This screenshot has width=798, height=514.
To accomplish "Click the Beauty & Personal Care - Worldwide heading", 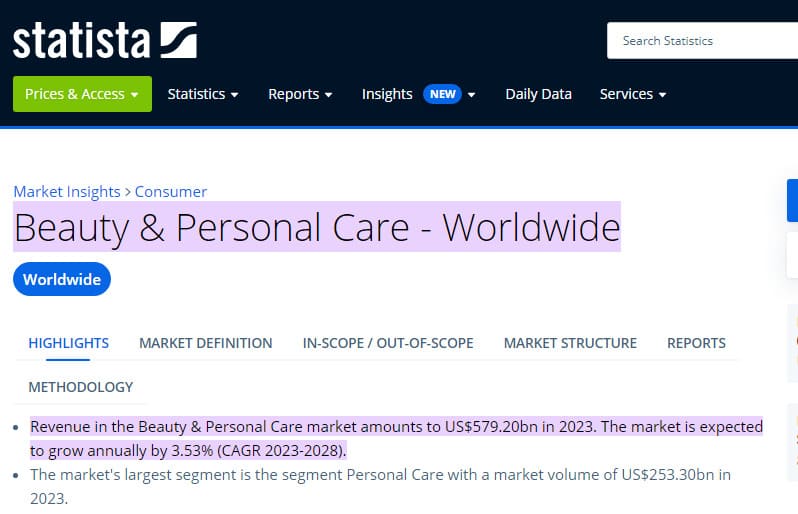I will (x=317, y=227).
